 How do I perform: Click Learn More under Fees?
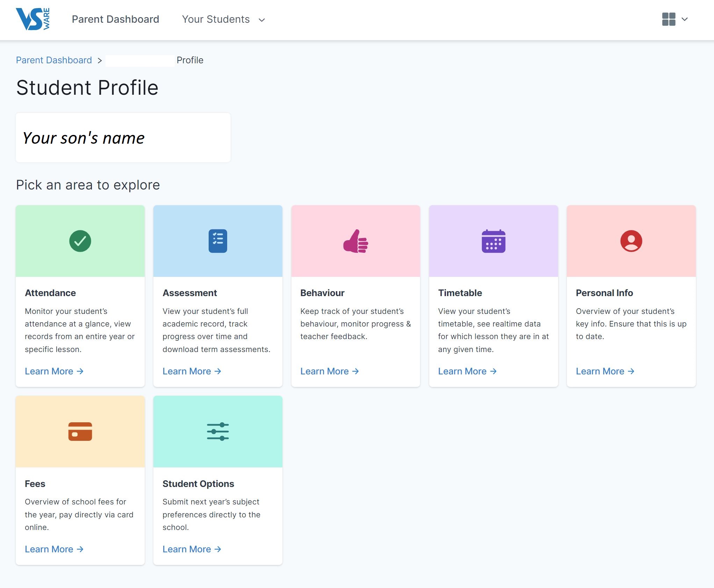[54, 549]
